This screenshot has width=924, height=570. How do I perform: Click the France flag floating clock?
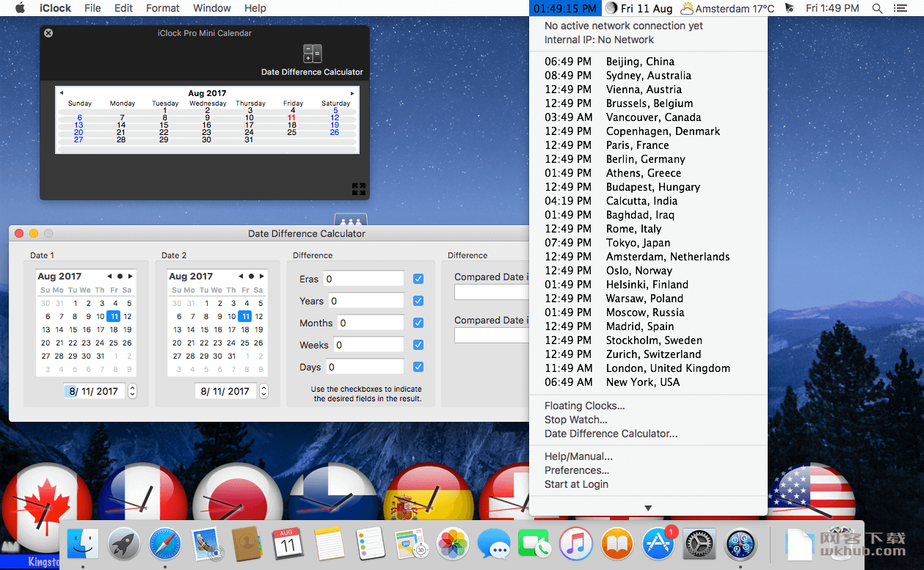[x=142, y=505]
